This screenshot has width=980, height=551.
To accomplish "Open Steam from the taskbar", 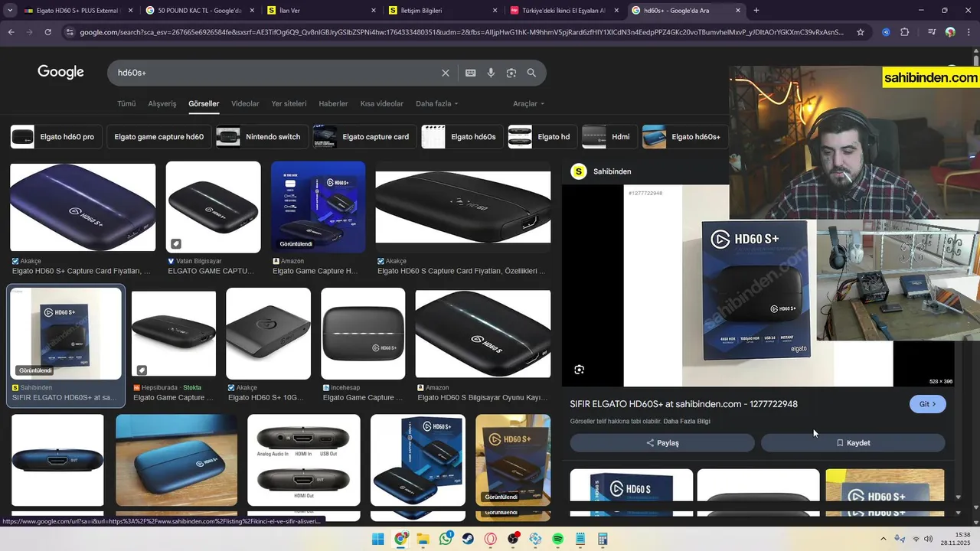I will (468, 540).
